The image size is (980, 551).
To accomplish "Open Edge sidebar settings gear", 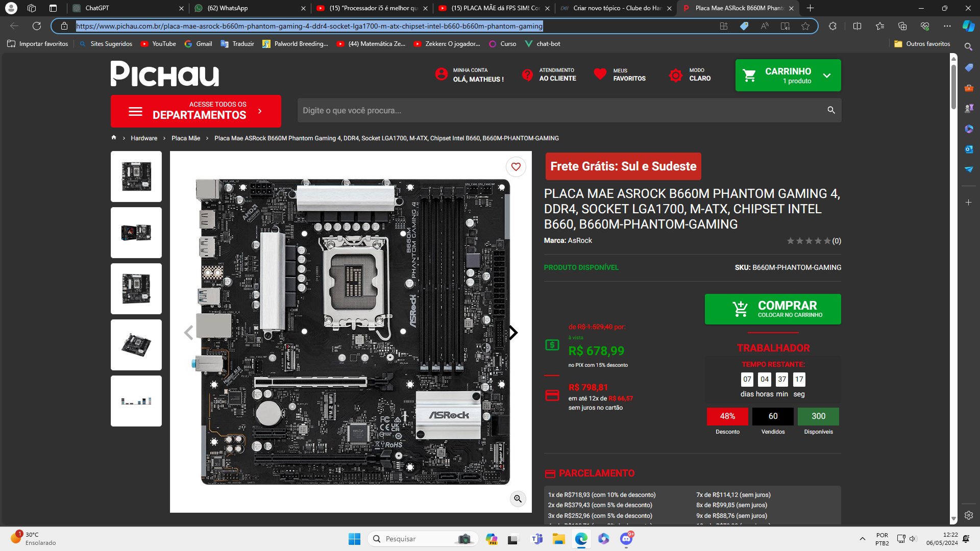I will pyautogui.click(x=968, y=515).
